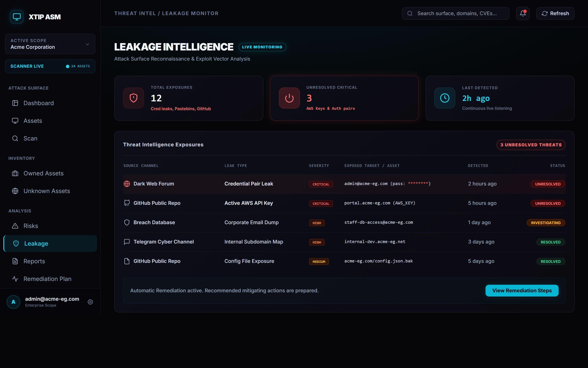
Task: Click the Risks warning triangle icon
Action: 15,226
